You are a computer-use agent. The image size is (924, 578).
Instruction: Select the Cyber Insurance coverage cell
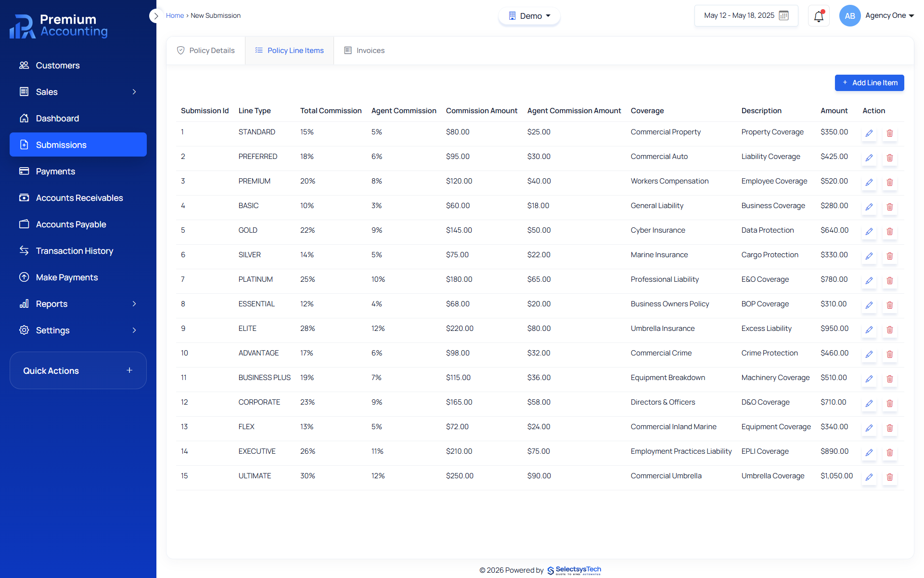658,230
